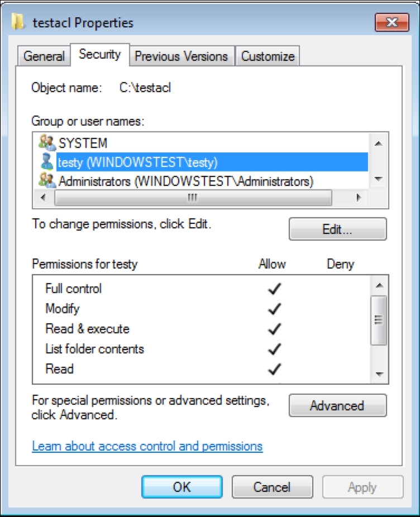Viewport: 420px width, 517px height.
Task: Click the Administrators group icon
Action: (47, 180)
